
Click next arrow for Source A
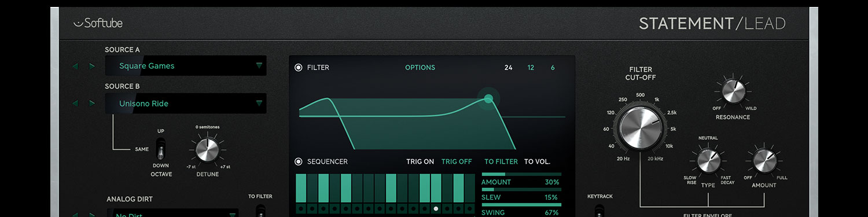[91, 66]
